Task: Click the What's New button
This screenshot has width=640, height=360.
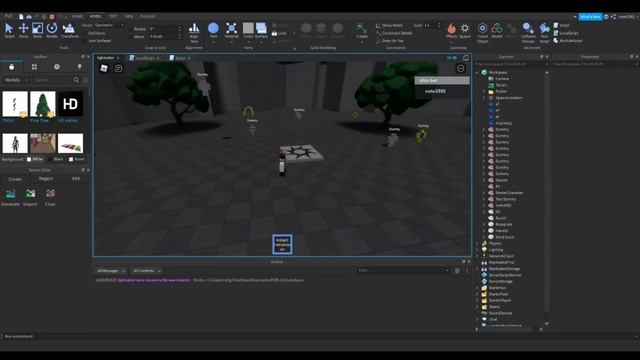Action: [x=590, y=17]
